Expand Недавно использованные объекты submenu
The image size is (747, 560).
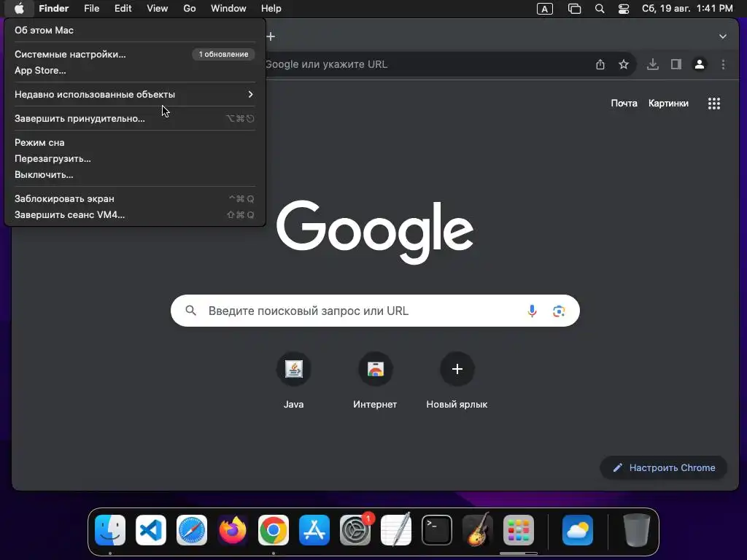coord(135,94)
